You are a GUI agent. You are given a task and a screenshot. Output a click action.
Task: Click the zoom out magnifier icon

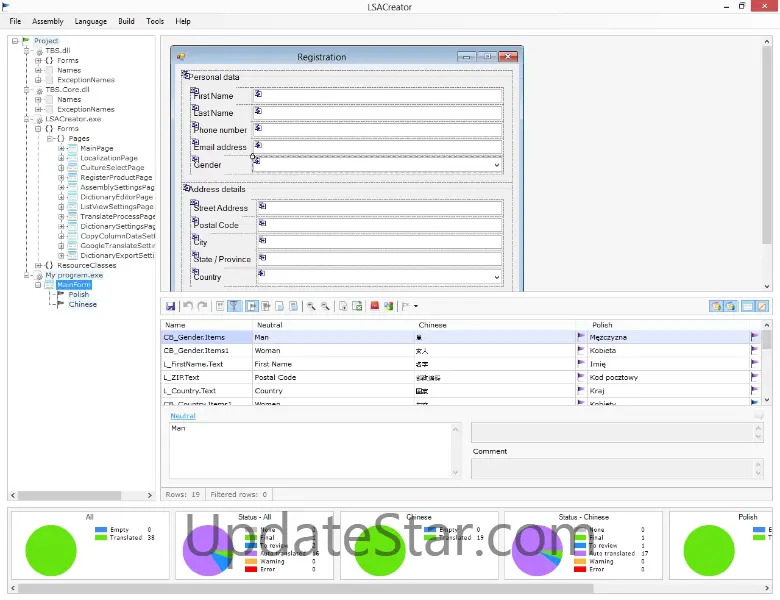point(326,306)
